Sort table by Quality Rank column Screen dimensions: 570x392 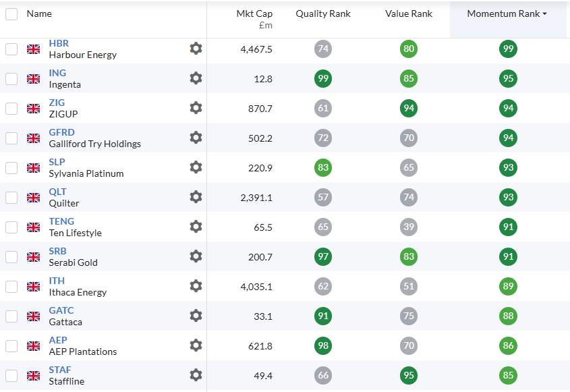point(322,14)
